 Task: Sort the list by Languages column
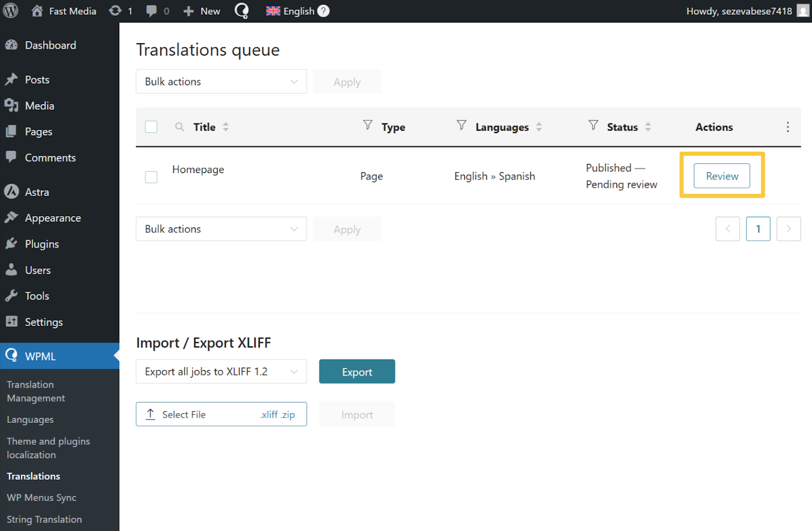click(538, 127)
